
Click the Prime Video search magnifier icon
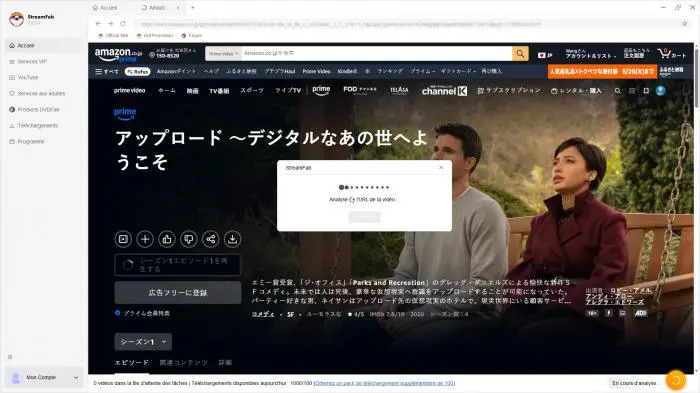tap(617, 91)
